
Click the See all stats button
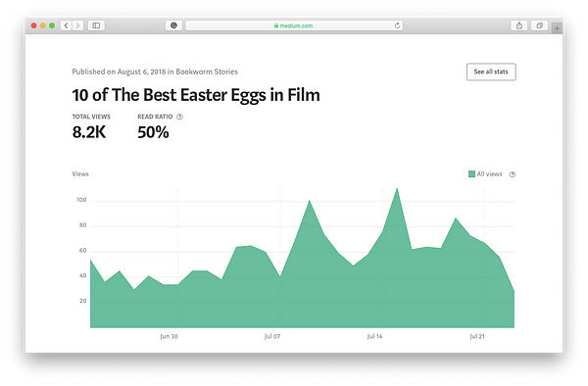click(491, 72)
